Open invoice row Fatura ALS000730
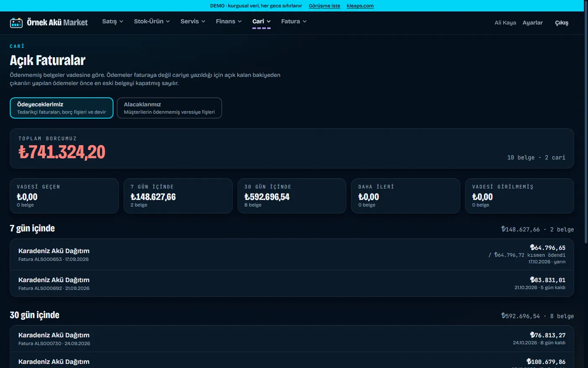Viewport: 588px width, 368px height. click(x=292, y=339)
